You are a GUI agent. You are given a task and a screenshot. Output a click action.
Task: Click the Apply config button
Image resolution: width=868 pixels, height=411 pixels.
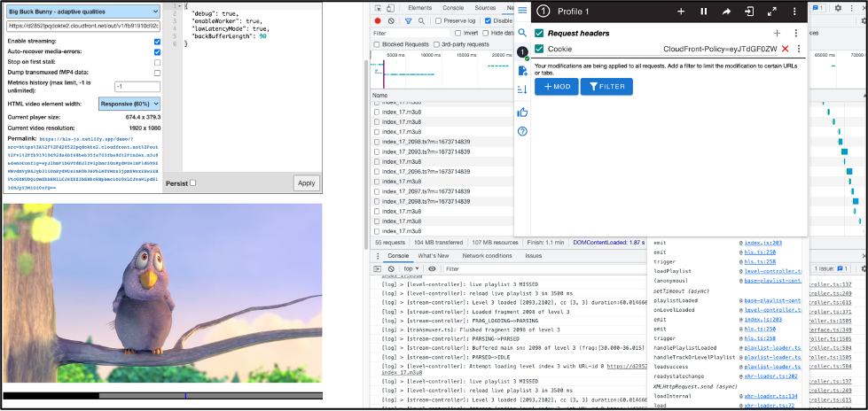pos(306,183)
